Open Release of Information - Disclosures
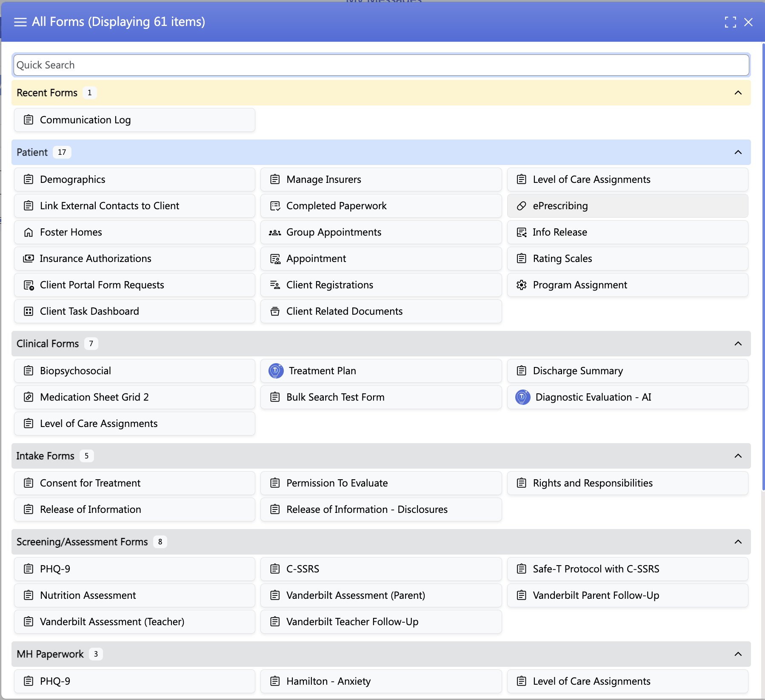Screen dimensions: 765x700 (381, 509)
